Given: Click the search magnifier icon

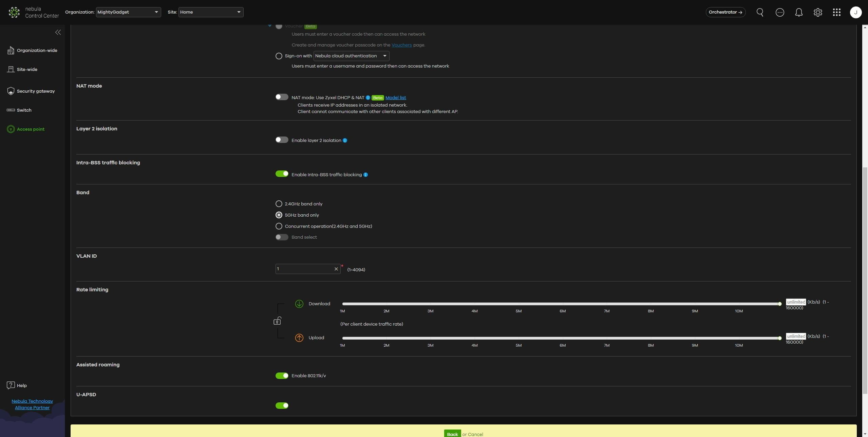Looking at the screenshot, I should tap(760, 13).
